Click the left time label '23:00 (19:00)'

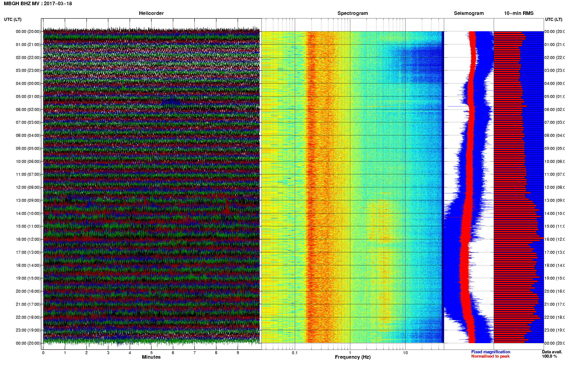tap(28, 330)
